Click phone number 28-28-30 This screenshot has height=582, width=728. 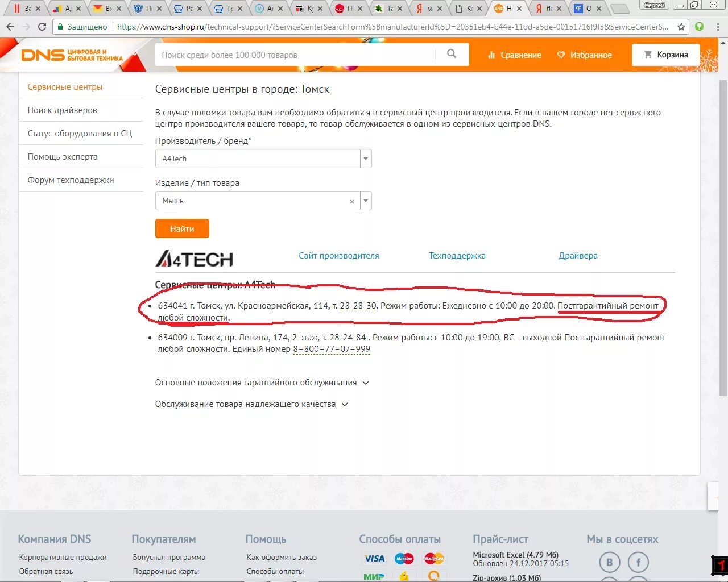(358, 306)
